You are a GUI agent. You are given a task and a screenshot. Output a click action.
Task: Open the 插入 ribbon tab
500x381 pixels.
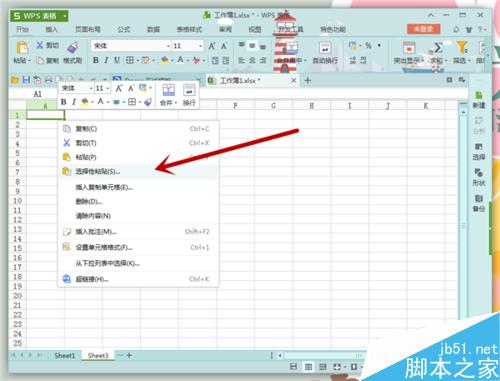[51, 29]
